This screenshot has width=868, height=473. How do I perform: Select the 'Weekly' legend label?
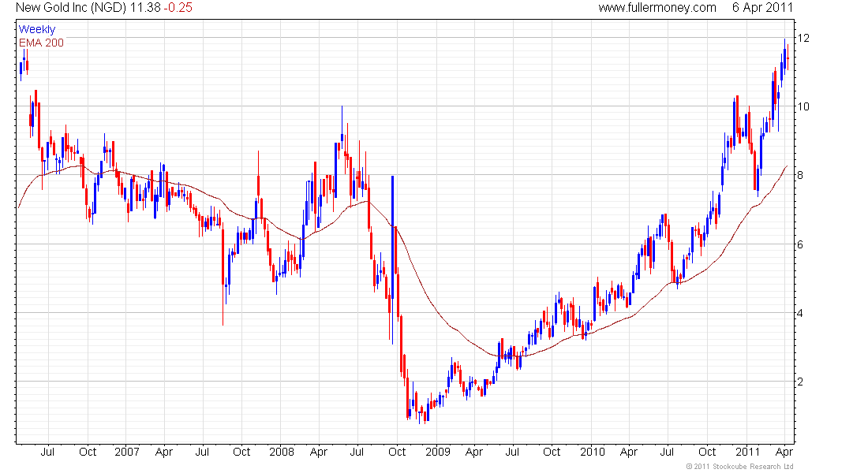pos(37,29)
